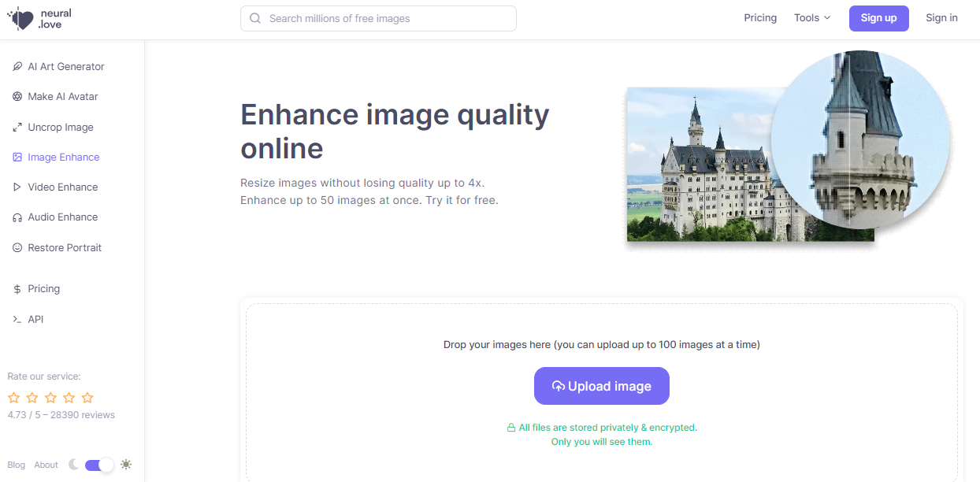The height and width of the screenshot is (482, 980).
Task: Click the '4.73 / 5 – 28390 reviews' text
Action: (x=61, y=415)
